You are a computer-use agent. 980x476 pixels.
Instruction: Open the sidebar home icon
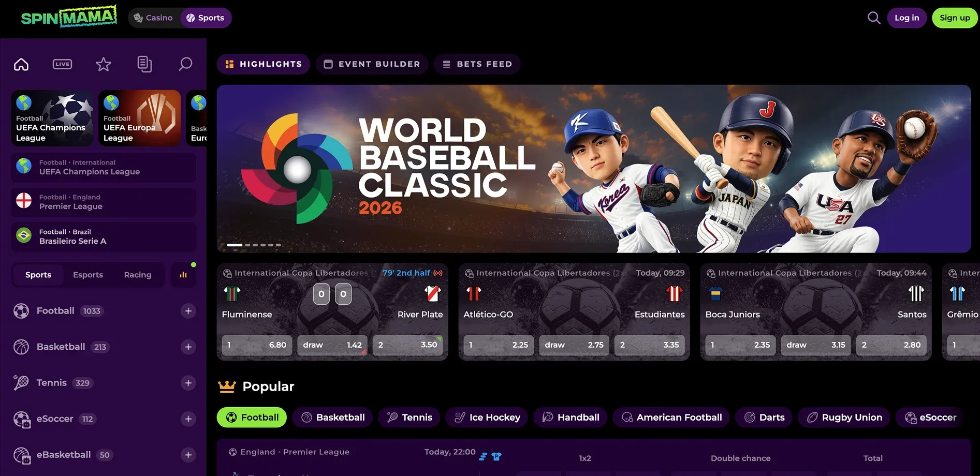tap(21, 64)
